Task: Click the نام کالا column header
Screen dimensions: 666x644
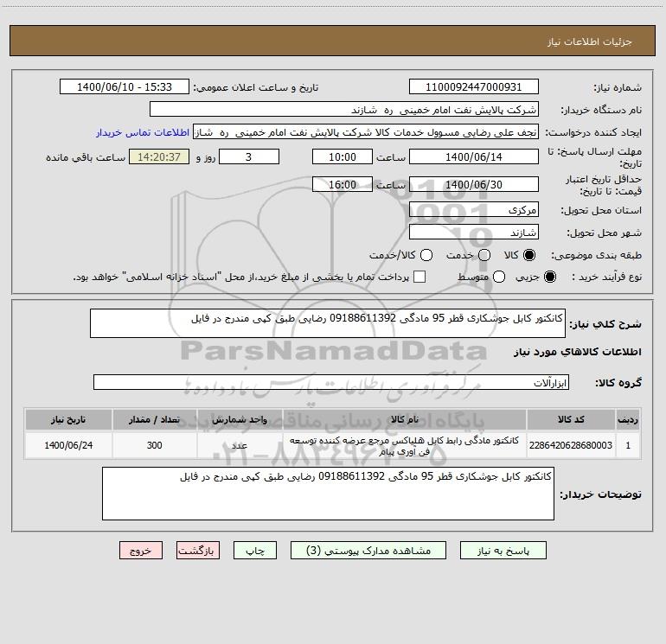Action: (x=405, y=419)
